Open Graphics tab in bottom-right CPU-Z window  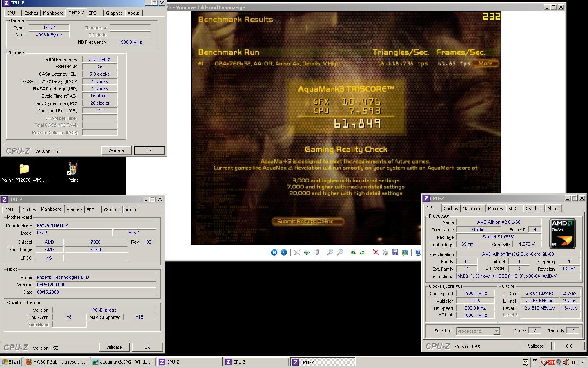pyautogui.click(x=534, y=209)
